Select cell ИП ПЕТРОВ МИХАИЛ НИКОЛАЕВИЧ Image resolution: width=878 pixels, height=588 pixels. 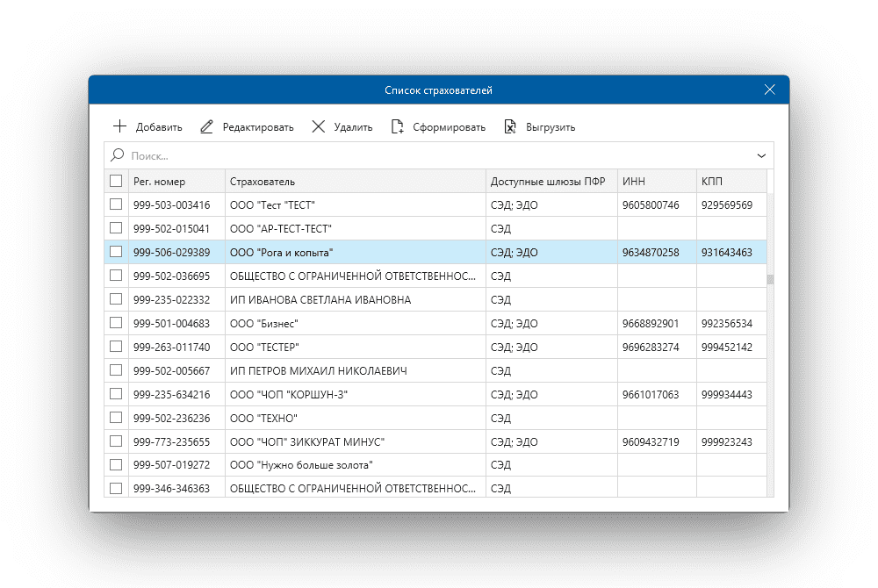pos(355,371)
